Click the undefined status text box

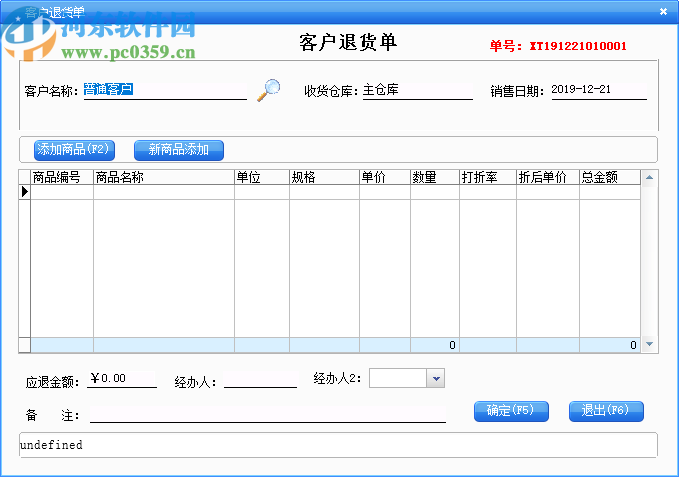tap(338, 445)
